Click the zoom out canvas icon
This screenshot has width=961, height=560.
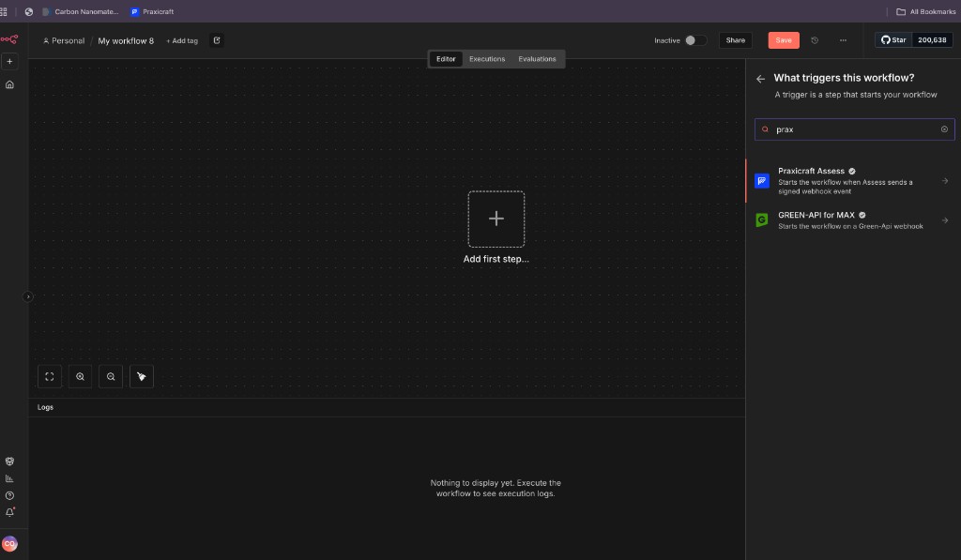[x=111, y=377]
